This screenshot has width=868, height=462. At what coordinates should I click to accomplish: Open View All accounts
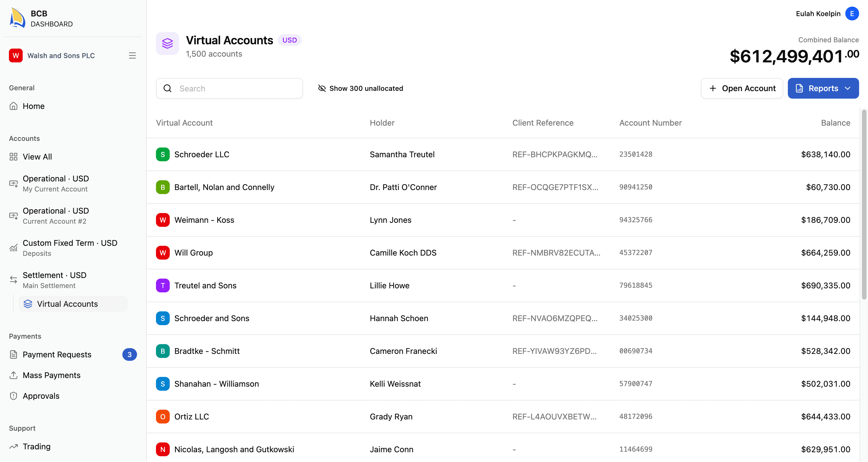[37, 157]
